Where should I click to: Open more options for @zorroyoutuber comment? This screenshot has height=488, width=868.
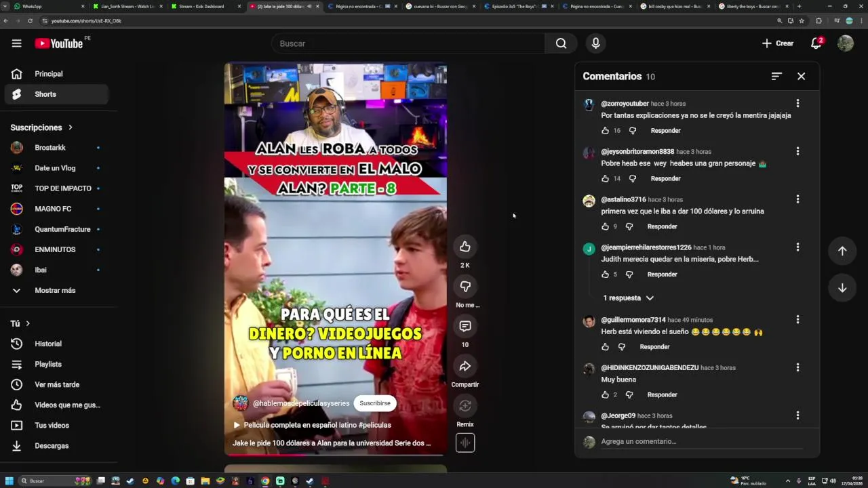point(797,103)
